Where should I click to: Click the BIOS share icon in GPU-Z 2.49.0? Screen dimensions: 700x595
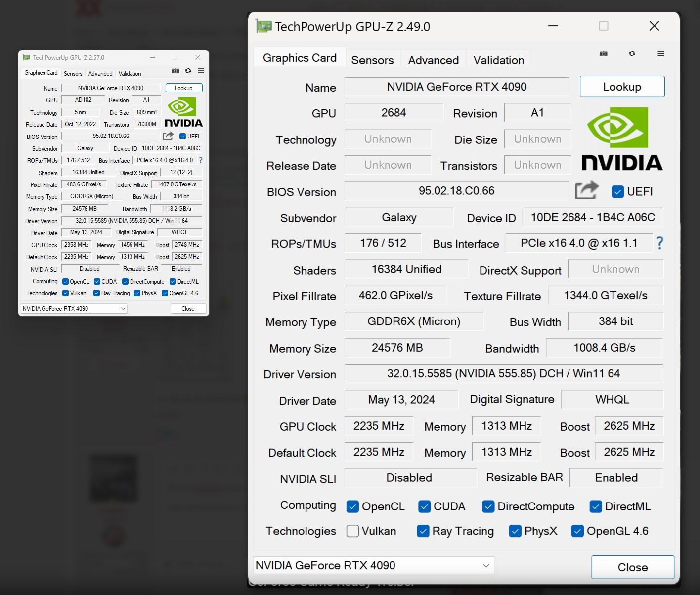[x=587, y=190]
